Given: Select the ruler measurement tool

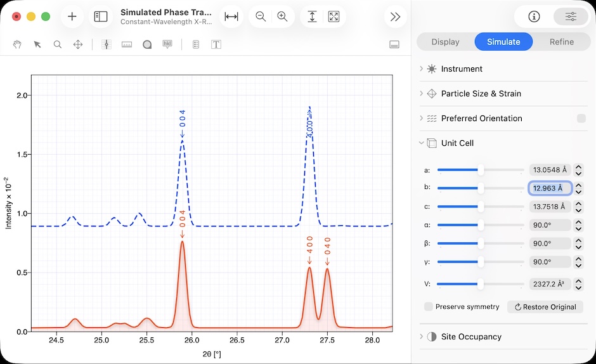Looking at the screenshot, I should pos(127,44).
